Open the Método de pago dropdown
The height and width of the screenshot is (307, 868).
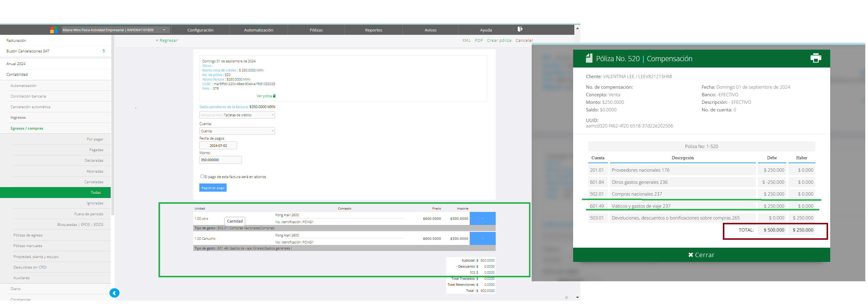coord(237,115)
